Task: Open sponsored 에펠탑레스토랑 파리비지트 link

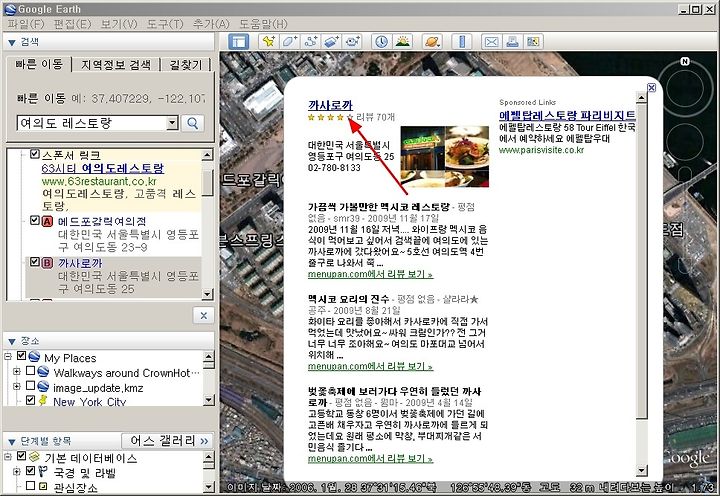Action: click(x=567, y=115)
